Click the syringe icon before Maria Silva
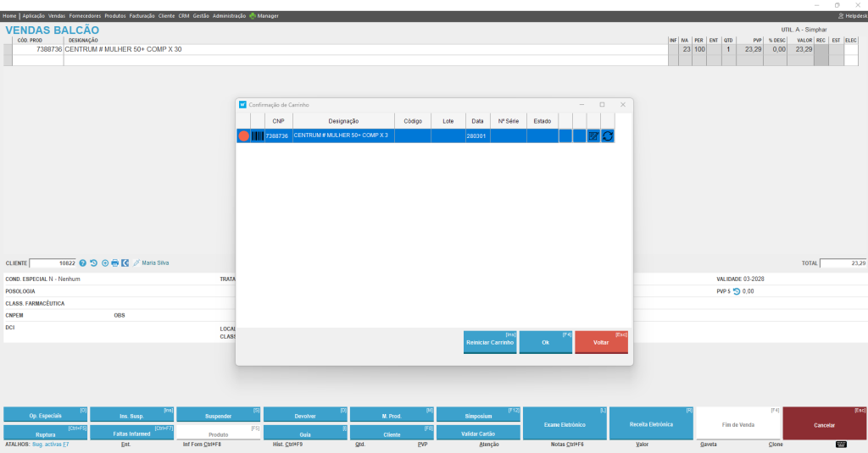Image resolution: width=868 pixels, height=453 pixels. [136, 263]
